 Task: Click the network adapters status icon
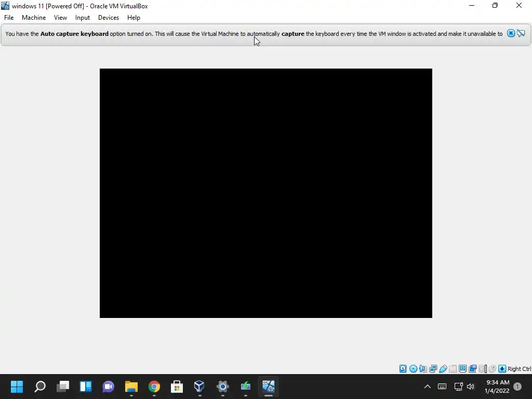433,369
